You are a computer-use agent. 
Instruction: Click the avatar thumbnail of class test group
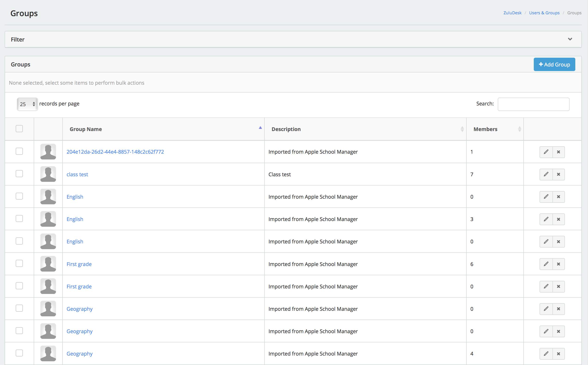[48, 174]
